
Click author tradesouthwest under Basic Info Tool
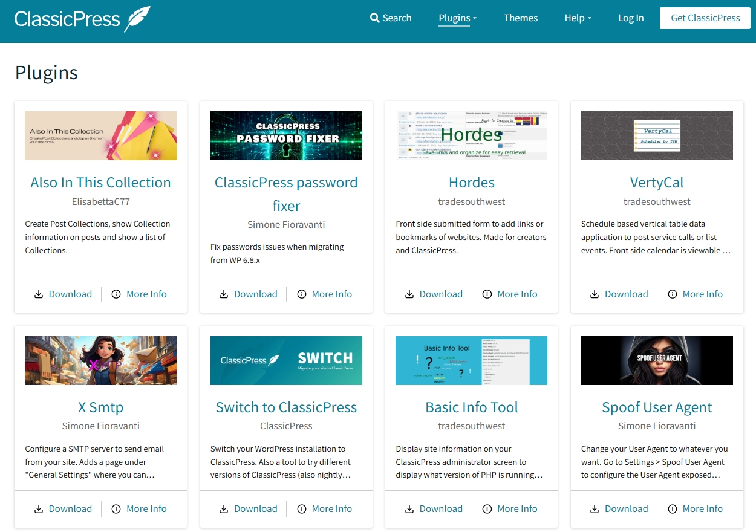[x=472, y=426]
